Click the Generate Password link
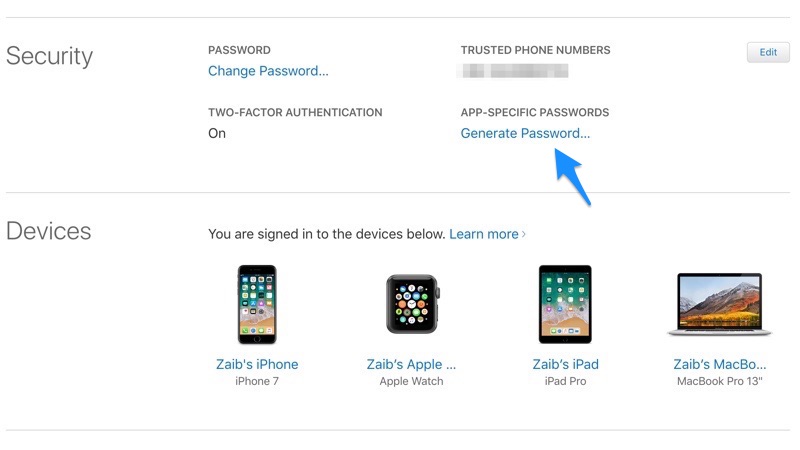The image size is (800, 450). pos(525,133)
